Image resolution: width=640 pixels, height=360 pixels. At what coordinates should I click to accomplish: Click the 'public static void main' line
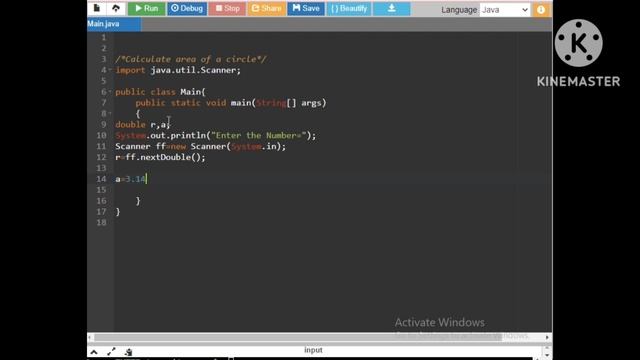231,103
